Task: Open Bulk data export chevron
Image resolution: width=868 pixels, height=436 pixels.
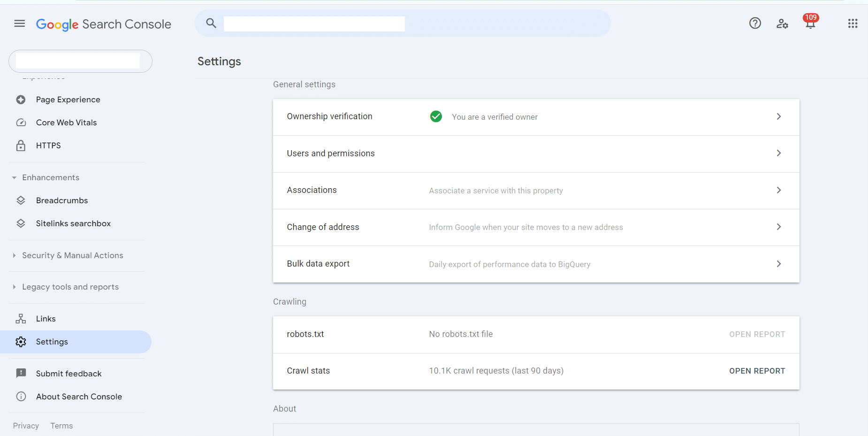Action: pos(779,264)
